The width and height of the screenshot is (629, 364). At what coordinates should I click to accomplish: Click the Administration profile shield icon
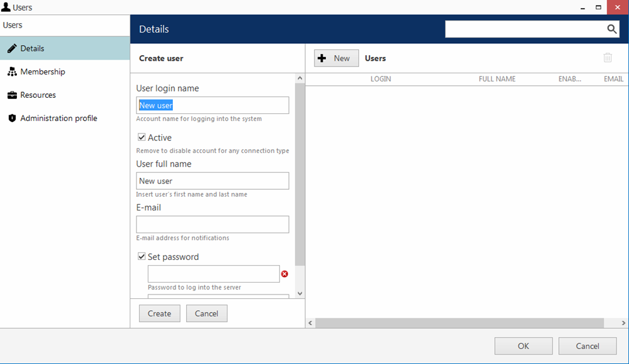12,118
